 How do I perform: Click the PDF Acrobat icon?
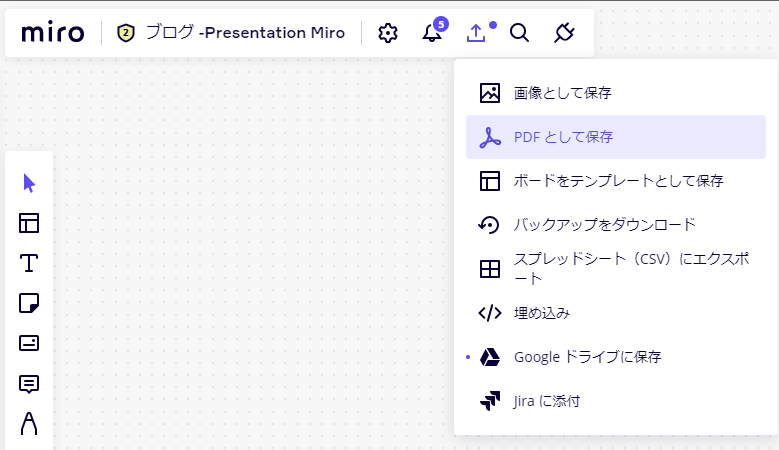tap(490, 138)
